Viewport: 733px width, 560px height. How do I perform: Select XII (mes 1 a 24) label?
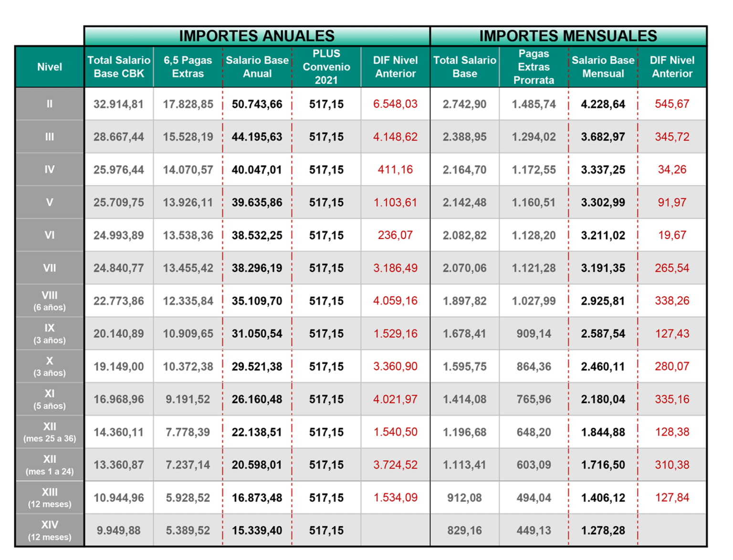50,465
